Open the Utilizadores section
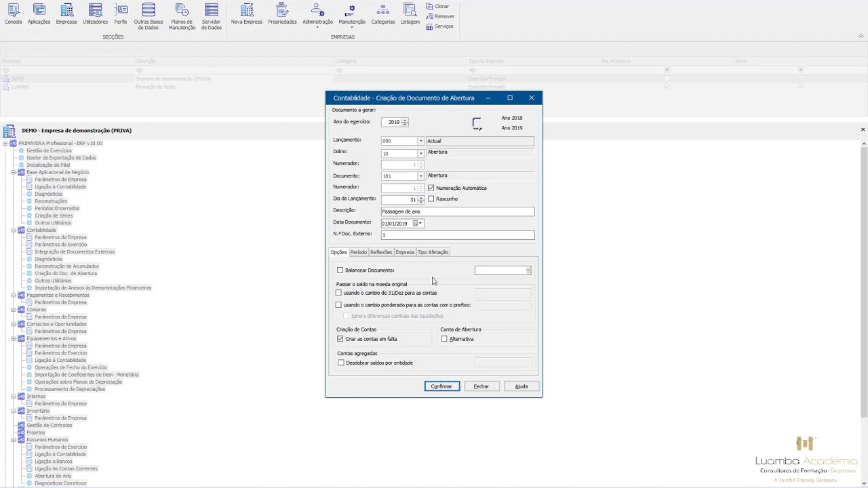This screenshot has width=868, height=488. pyautogui.click(x=95, y=14)
